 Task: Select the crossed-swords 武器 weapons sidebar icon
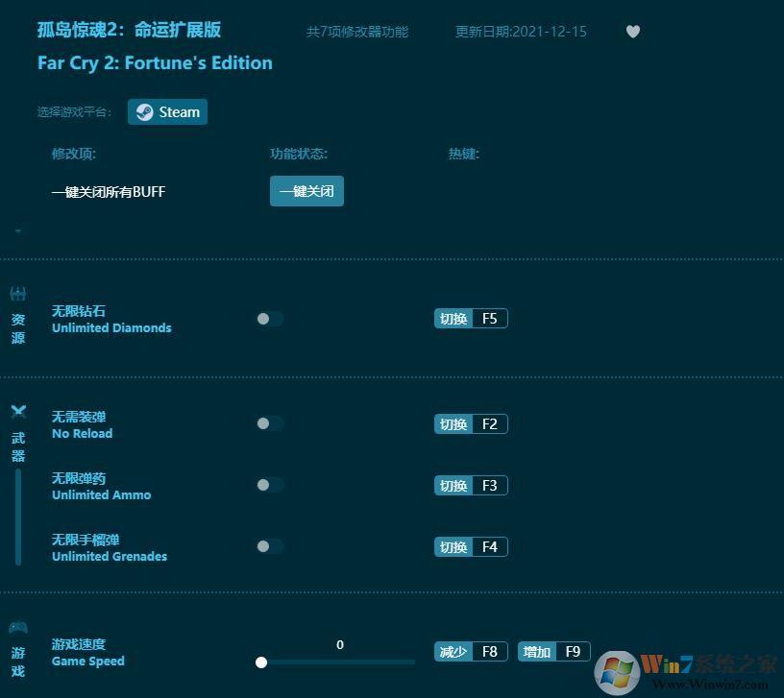[17, 411]
